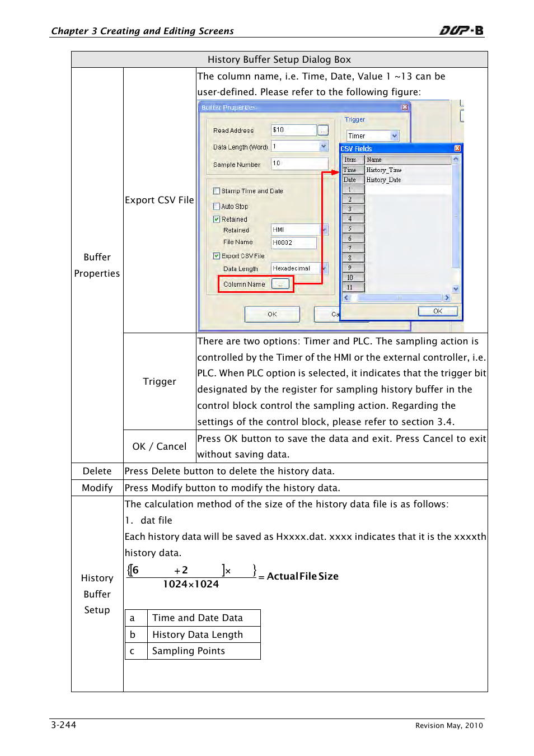Select row 5 in CSV Fields
Image resolution: width=534 pixels, height=756 pixels.
tap(353, 228)
